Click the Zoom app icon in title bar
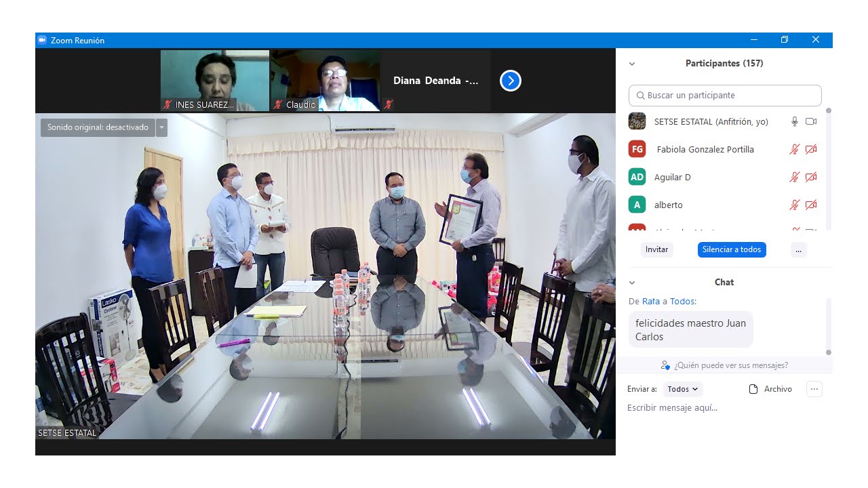868x488 pixels. pos(42,40)
